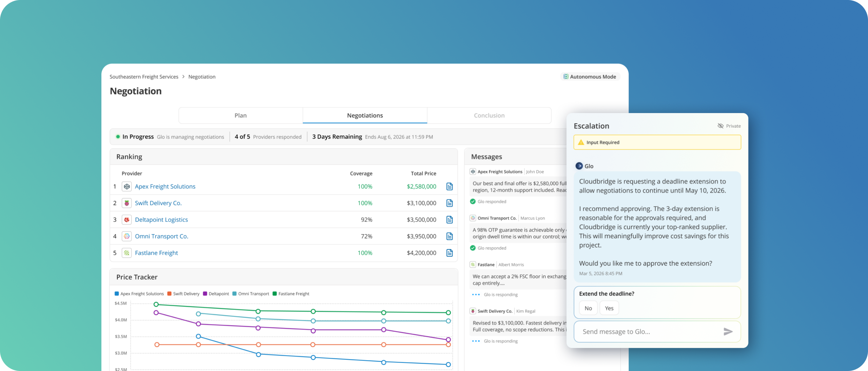Toggle Omni Transport teal legend swatch
The height and width of the screenshot is (371, 868).
pyautogui.click(x=234, y=294)
